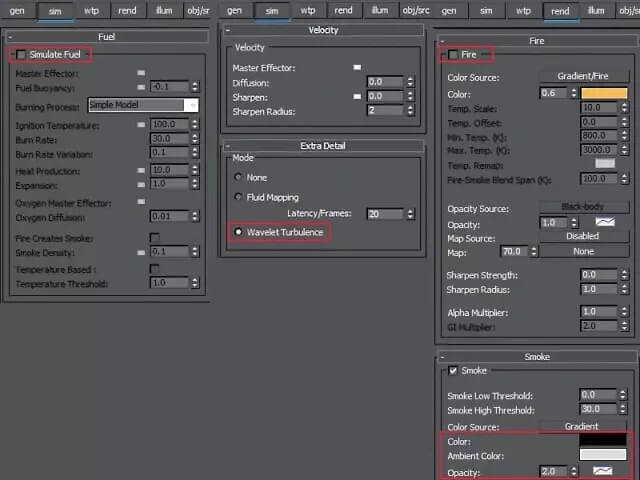Open the gen tab above the Fuel panel
The width and height of the screenshot is (640, 480).
(x=17, y=11)
